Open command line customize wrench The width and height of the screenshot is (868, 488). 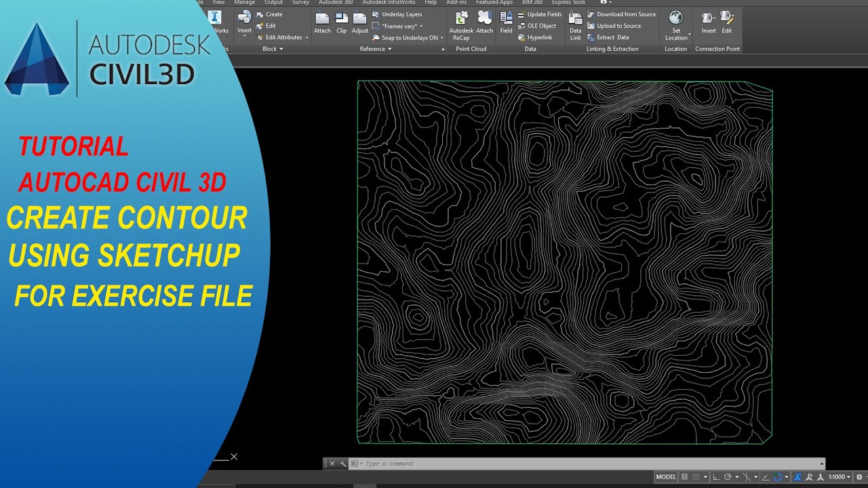[343, 464]
